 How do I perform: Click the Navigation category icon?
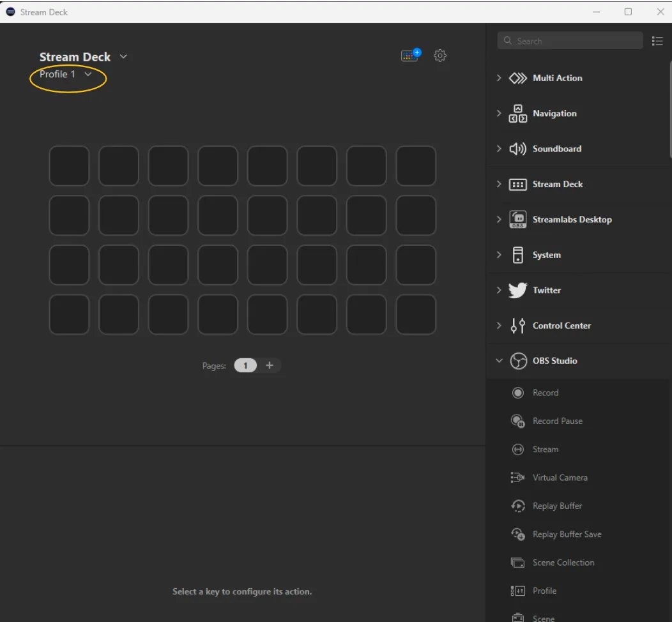click(517, 114)
